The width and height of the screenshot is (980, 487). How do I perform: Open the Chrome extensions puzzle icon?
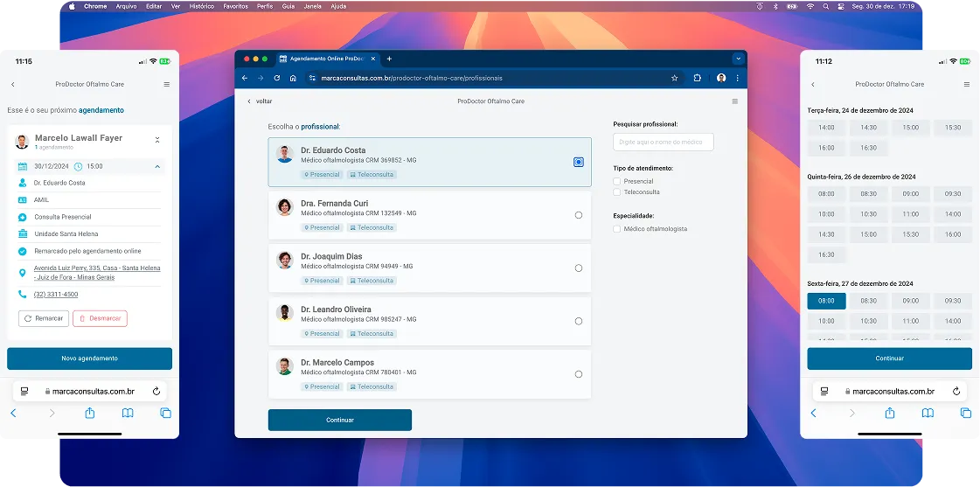click(x=697, y=78)
